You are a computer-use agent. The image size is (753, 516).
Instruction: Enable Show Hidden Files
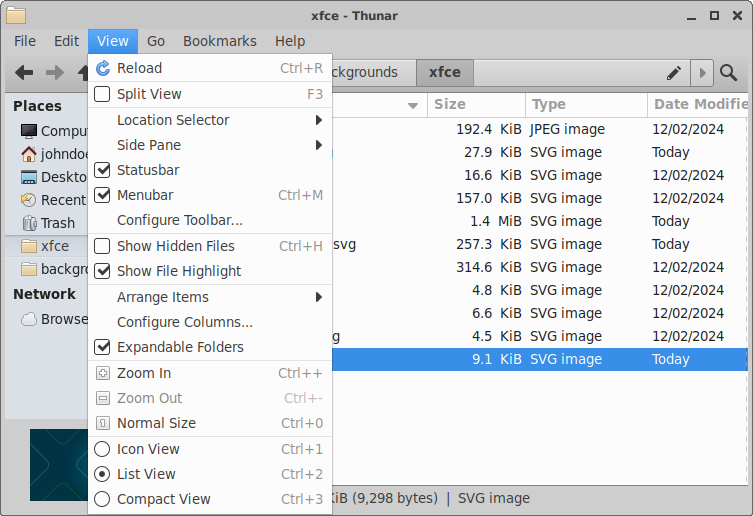pyautogui.click(x=102, y=246)
